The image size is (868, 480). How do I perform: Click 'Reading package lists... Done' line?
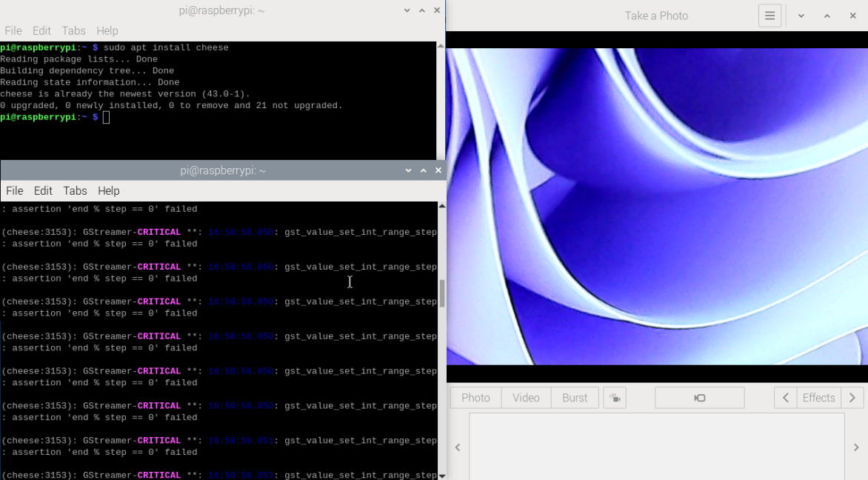[79, 59]
